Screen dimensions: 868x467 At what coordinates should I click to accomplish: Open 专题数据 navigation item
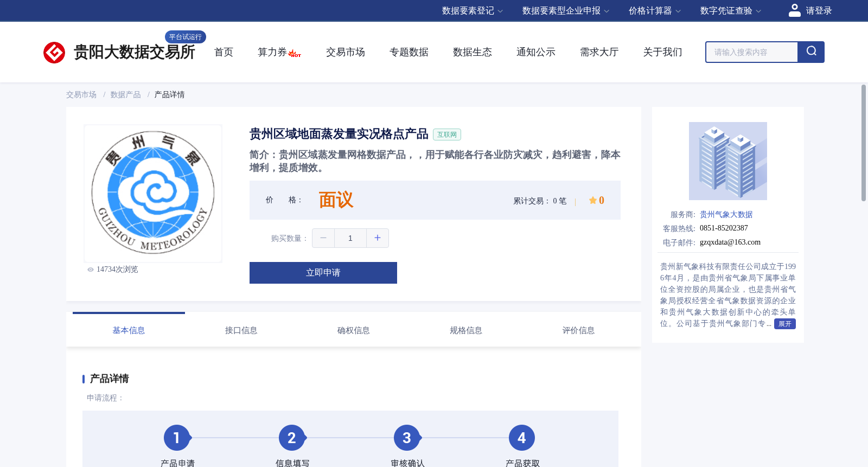pyautogui.click(x=409, y=52)
